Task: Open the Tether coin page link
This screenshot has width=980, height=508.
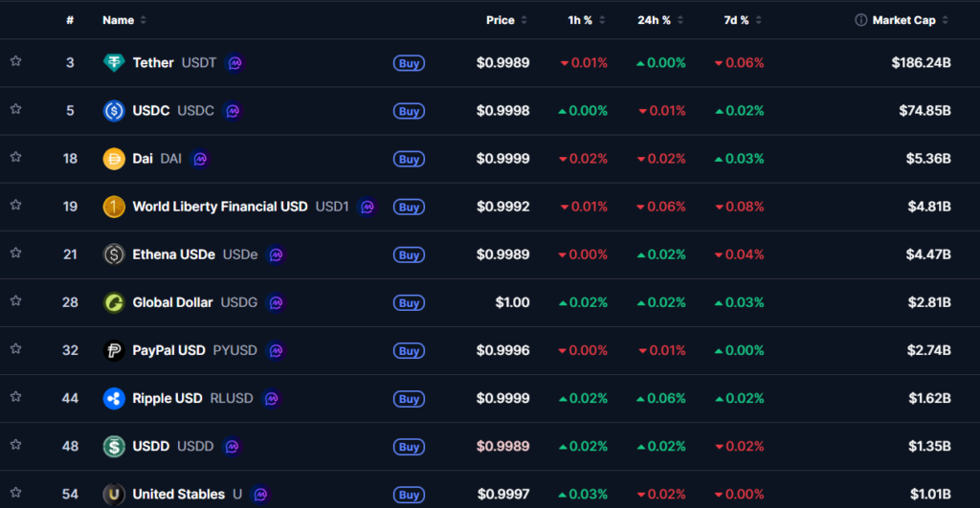Action: click(x=153, y=62)
